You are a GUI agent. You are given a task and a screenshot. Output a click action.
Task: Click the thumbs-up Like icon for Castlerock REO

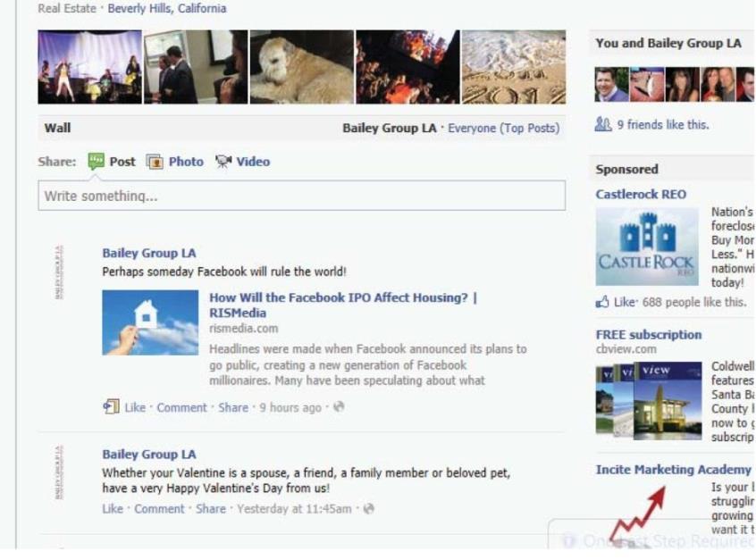602,302
